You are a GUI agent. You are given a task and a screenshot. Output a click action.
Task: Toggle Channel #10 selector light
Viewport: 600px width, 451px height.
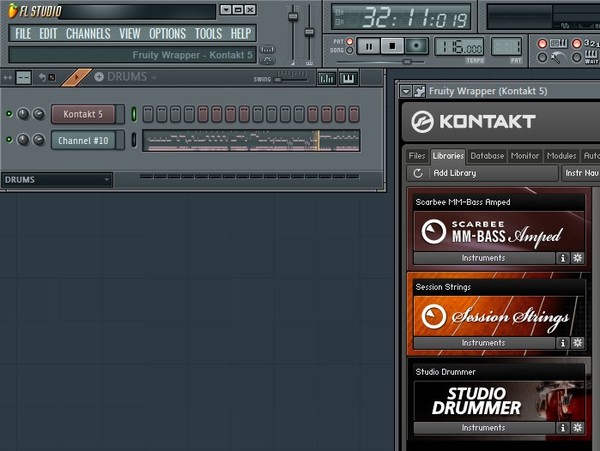point(134,140)
